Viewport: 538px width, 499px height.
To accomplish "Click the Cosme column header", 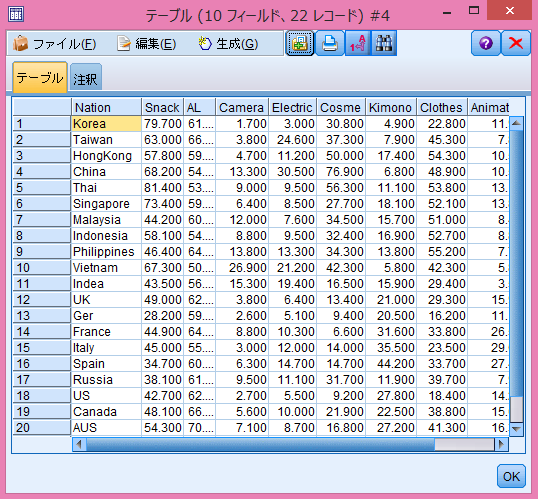I will pos(341,107).
